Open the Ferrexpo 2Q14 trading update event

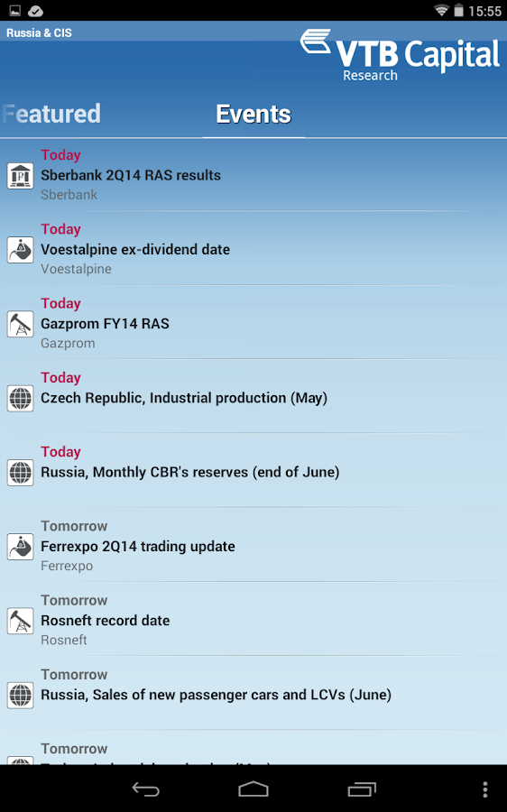[253, 545]
